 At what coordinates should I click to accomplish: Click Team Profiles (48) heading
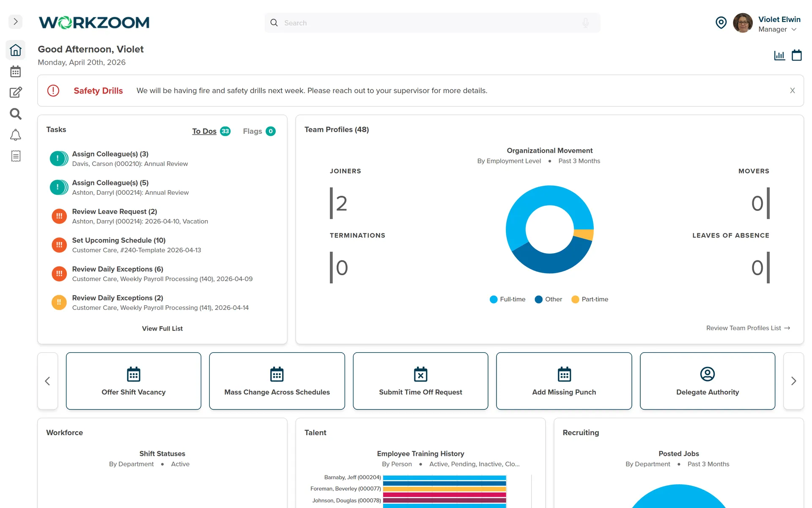click(337, 130)
